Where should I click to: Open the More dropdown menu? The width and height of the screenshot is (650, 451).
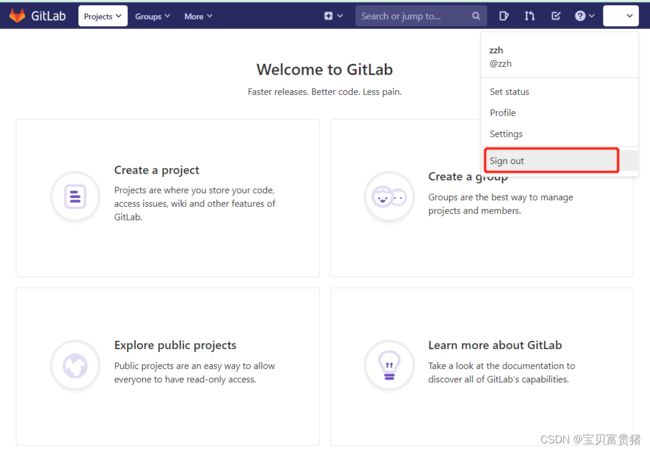198,16
